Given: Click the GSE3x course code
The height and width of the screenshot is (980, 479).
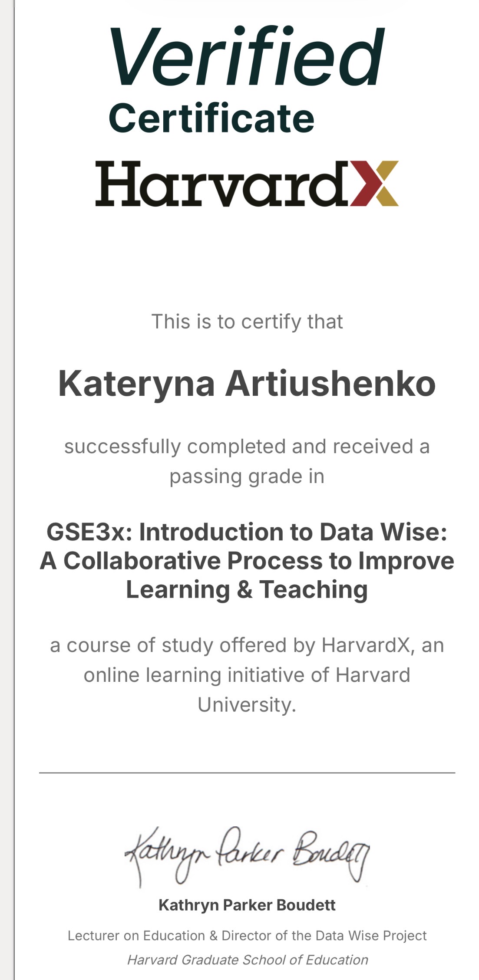Looking at the screenshot, I should coord(86,532).
